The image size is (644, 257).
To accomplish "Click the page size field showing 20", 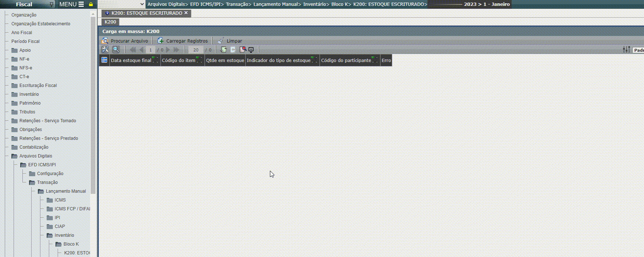I will click(x=196, y=50).
